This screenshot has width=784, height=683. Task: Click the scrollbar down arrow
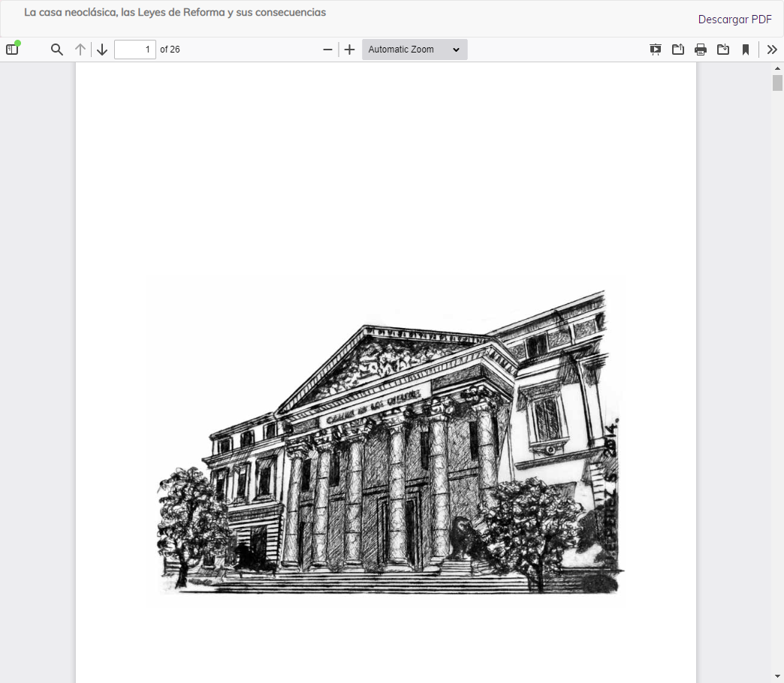(777, 677)
